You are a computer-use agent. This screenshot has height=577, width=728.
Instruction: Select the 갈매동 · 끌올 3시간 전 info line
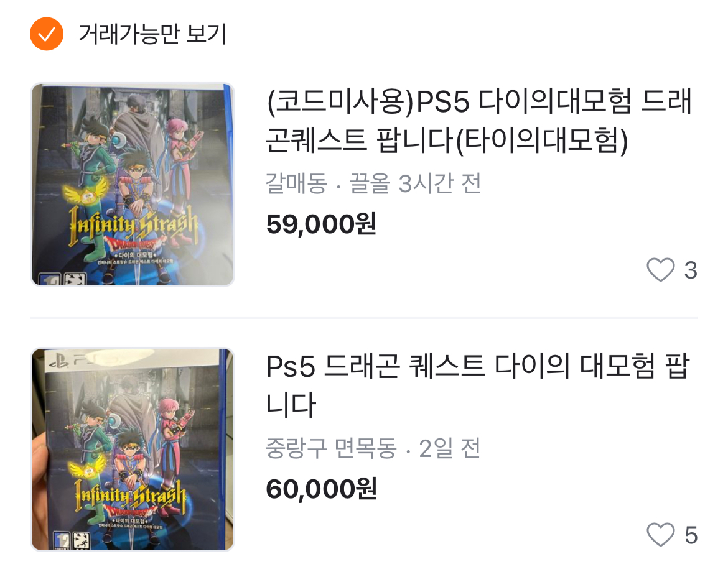point(373,183)
